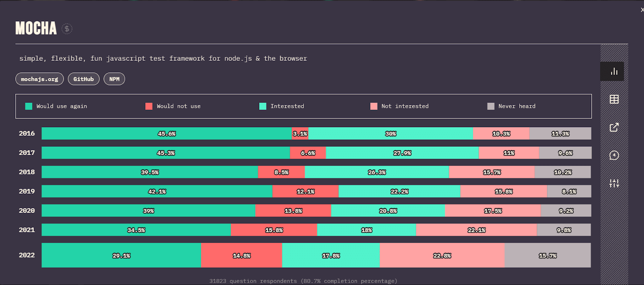The height and width of the screenshot is (285, 644).
Task: Open the NPM link button
Action: click(114, 79)
